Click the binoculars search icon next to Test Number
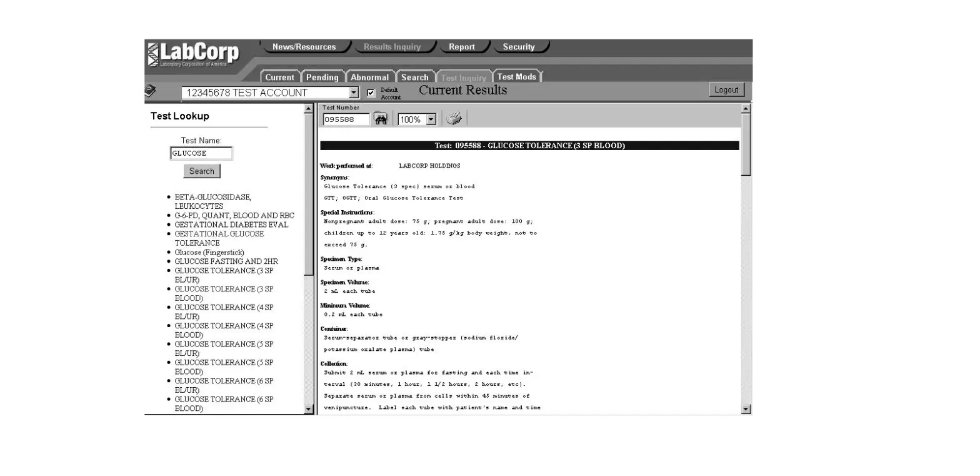Image resolution: width=980 pixels, height=476 pixels. (x=381, y=119)
